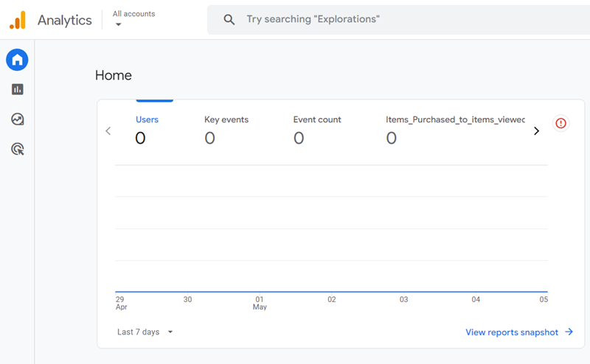
Task: Expand the All accounts selector
Action: (133, 19)
